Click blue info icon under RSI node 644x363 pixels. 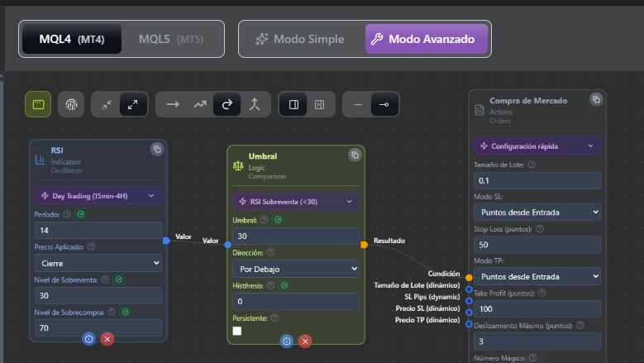click(x=89, y=338)
